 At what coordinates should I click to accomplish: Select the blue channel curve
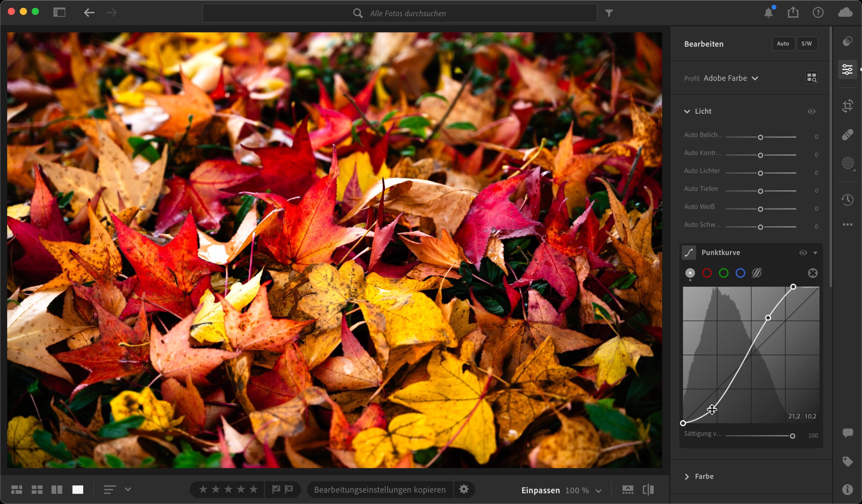[740, 273]
